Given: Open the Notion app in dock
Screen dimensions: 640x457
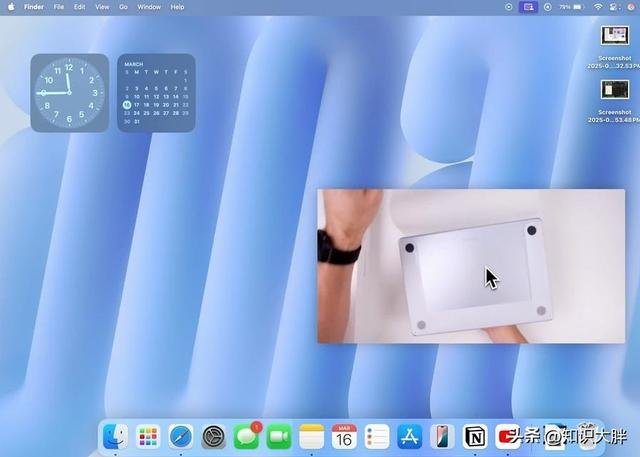Looking at the screenshot, I should (474, 436).
